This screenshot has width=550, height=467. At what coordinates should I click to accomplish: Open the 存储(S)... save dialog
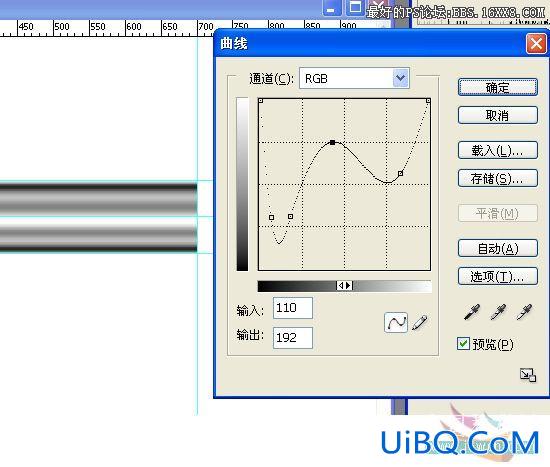click(498, 179)
